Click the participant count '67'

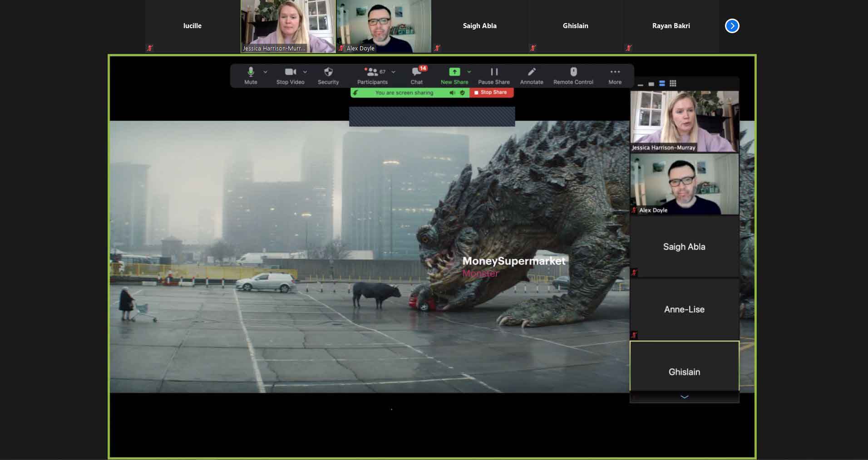click(383, 72)
